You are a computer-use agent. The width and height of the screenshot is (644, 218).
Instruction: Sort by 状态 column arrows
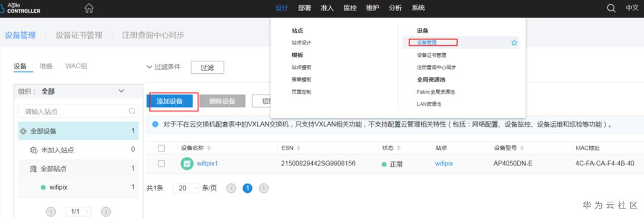tap(398, 148)
